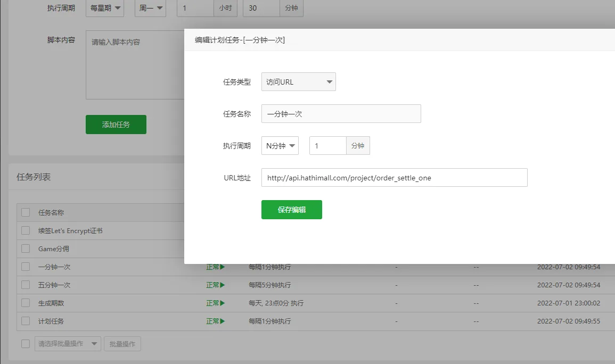Image resolution: width=615 pixels, height=364 pixels.
Task: Click the 2022-07-02 09:49:55 timestamp
Action: pyautogui.click(x=569, y=321)
